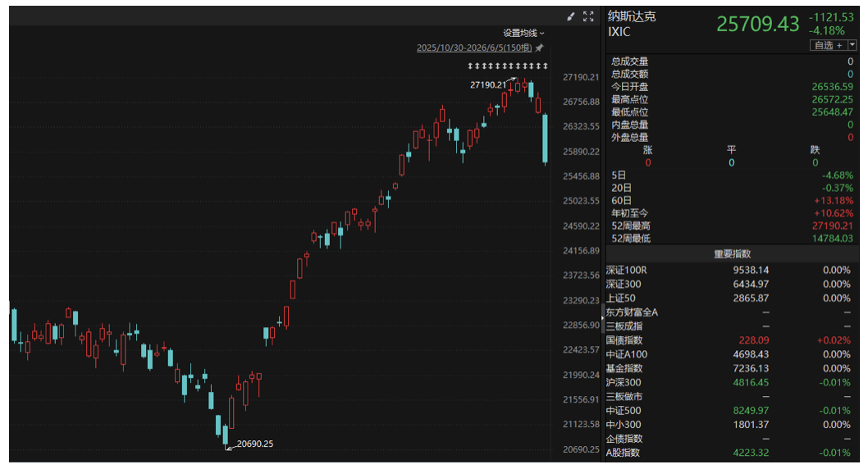Screen dimensions: 868x469
Task: Toggle fullscreen chart with expand arrows icon
Action: [588, 16]
